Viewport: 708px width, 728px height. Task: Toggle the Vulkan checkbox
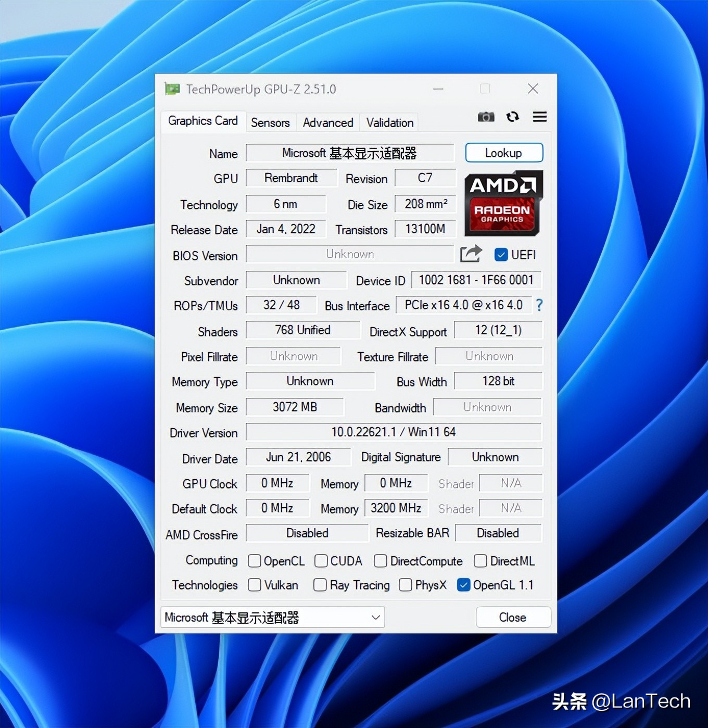pos(255,585)
